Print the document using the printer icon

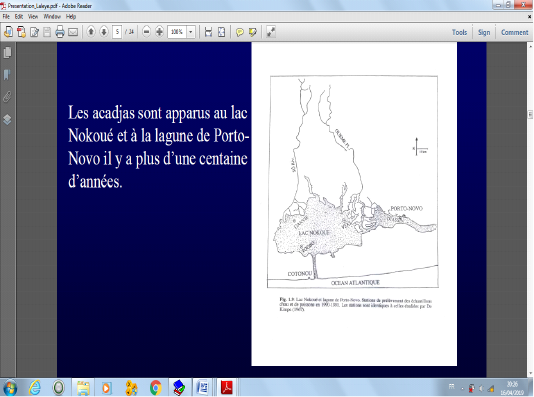coord(60,32)
